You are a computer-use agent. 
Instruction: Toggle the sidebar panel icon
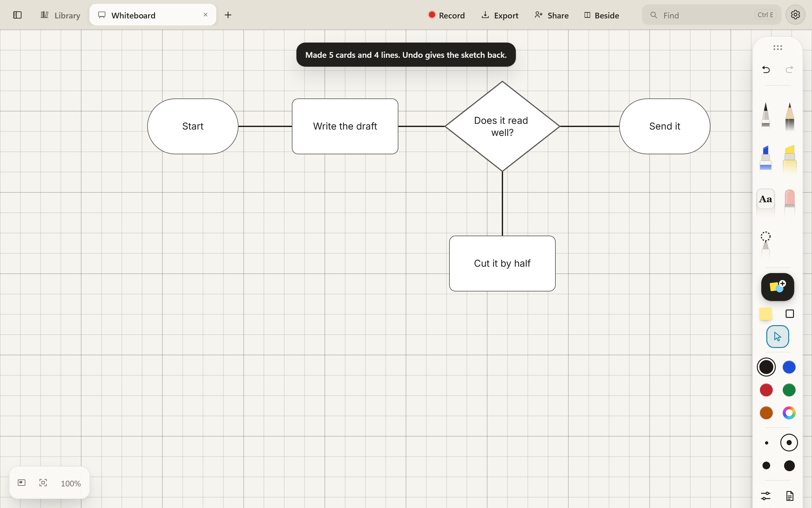pyautogui.click(x=17, y=15)
